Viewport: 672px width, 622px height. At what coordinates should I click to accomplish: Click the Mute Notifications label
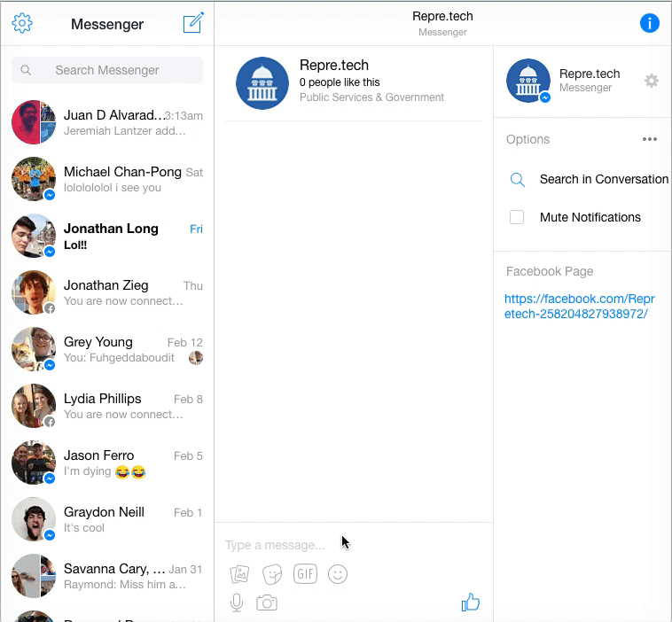[x=590, y=217]
